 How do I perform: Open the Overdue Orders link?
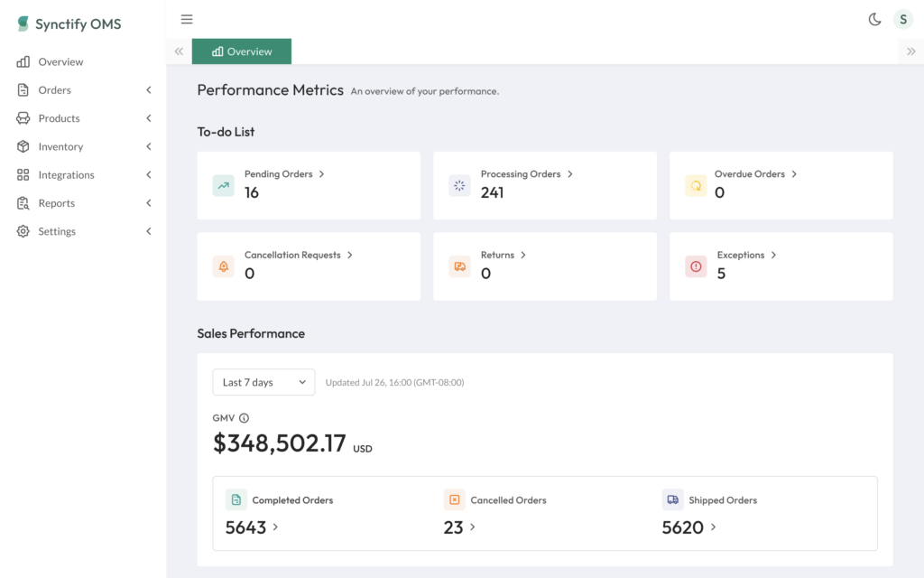coord(756,174)
